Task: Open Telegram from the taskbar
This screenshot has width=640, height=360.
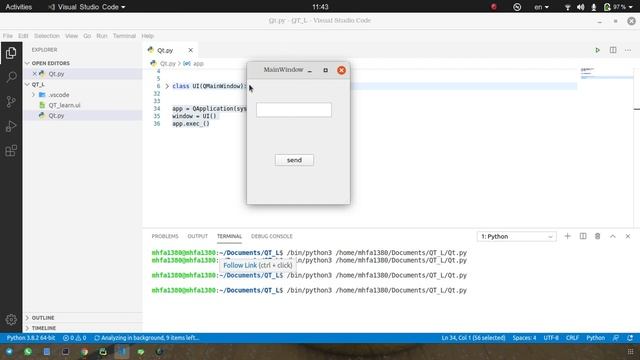Action: coord(9,351)
